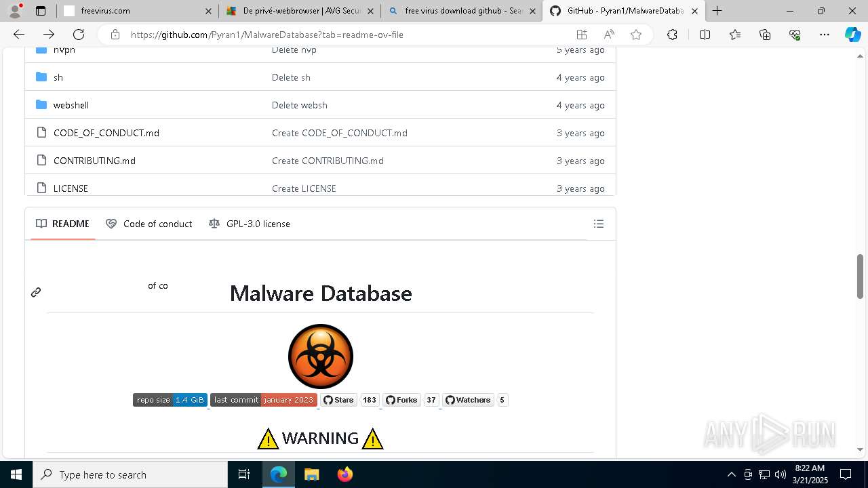Viewport: 868px width, 488px height.
Task: Open the app available icon in address bar
Action: 581,35
